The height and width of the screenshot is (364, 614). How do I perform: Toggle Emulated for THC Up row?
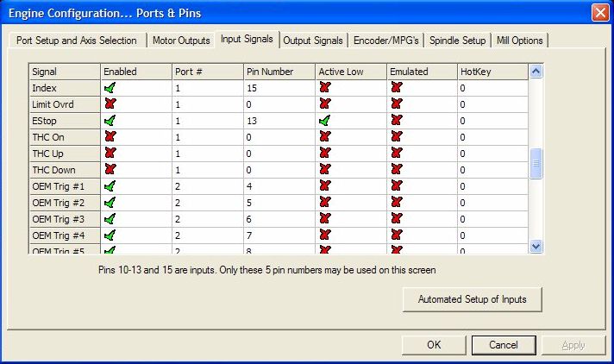(397, 153)
